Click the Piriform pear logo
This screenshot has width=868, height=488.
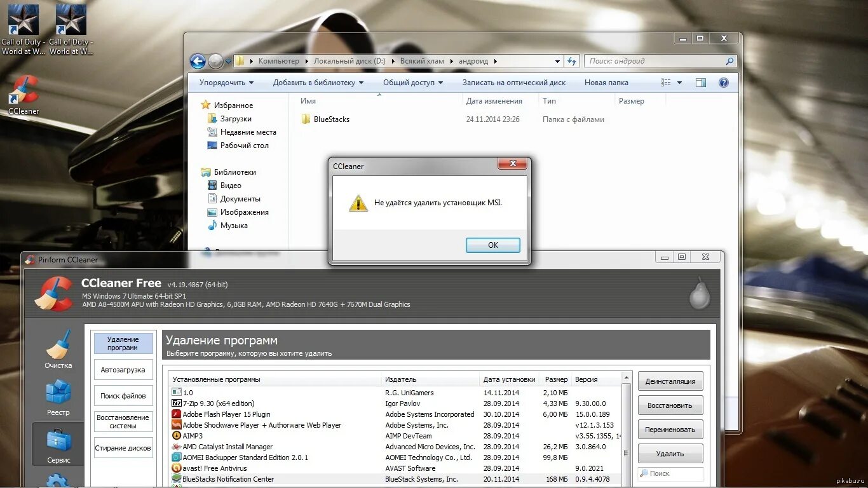pyautogui.click(x=700, y=292)
